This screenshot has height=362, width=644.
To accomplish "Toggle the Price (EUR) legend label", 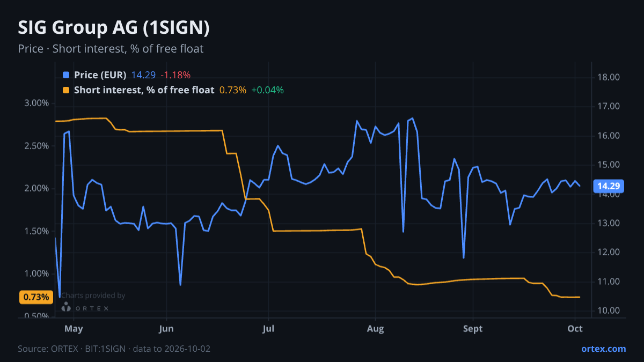I will tap(100, 75).
